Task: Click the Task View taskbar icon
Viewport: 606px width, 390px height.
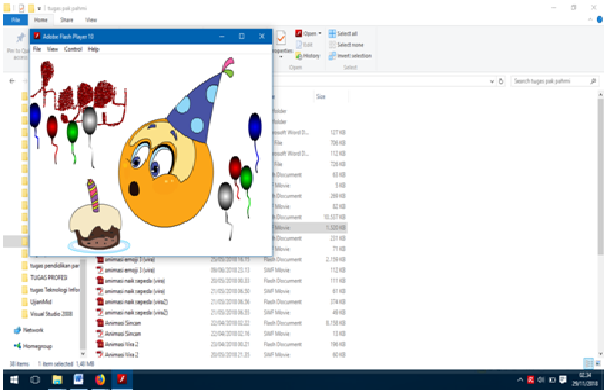Action: click(35, 380)
